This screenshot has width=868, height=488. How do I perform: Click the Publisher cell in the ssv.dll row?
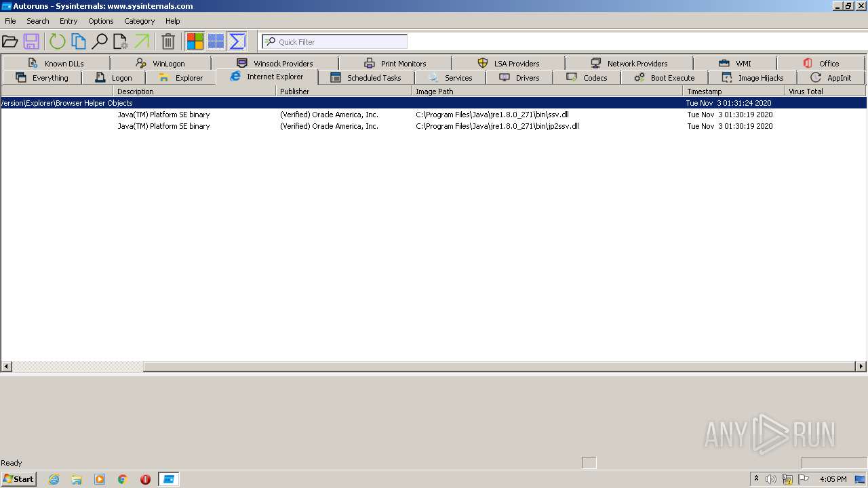(x=330, y=115)
